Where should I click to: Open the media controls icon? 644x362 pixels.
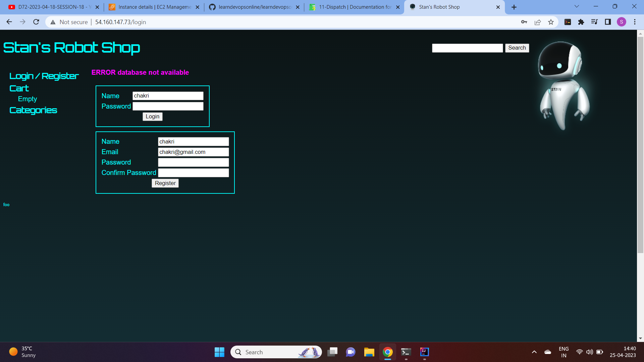pyautogui.click(x=594, y=22)
